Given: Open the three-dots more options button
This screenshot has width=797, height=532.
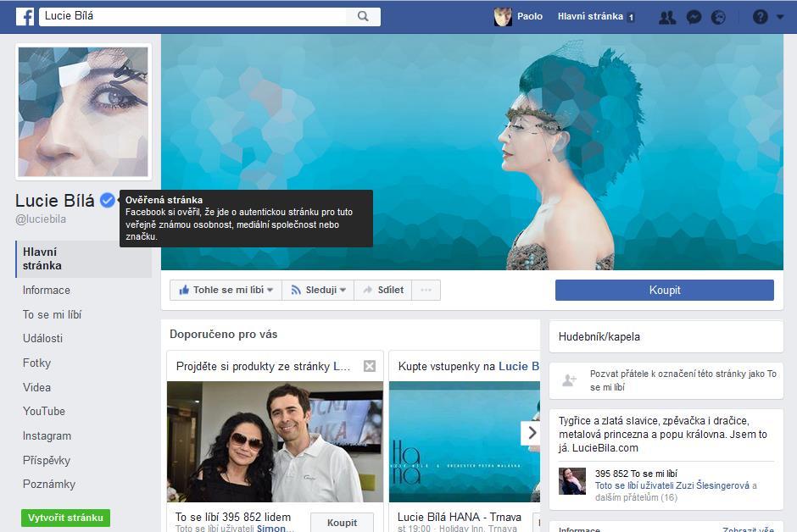Looking at the screenshot, I should pyautogui.click(x=426, y=290).
